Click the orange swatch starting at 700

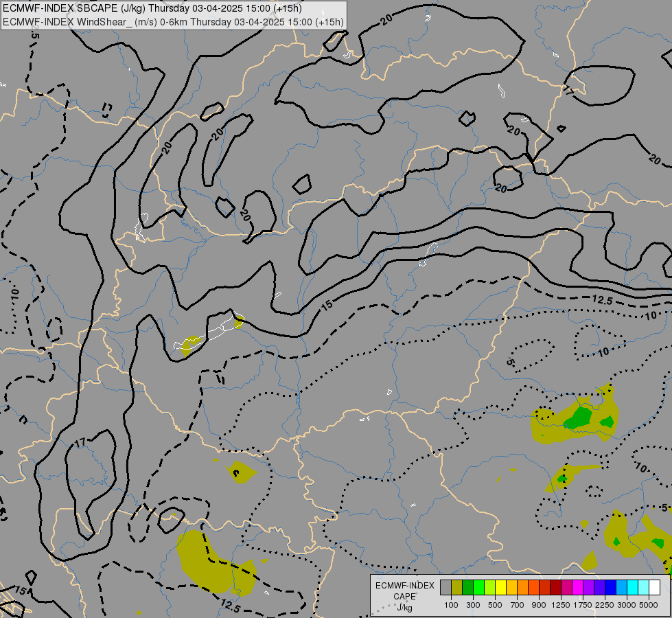coord(522,588)
